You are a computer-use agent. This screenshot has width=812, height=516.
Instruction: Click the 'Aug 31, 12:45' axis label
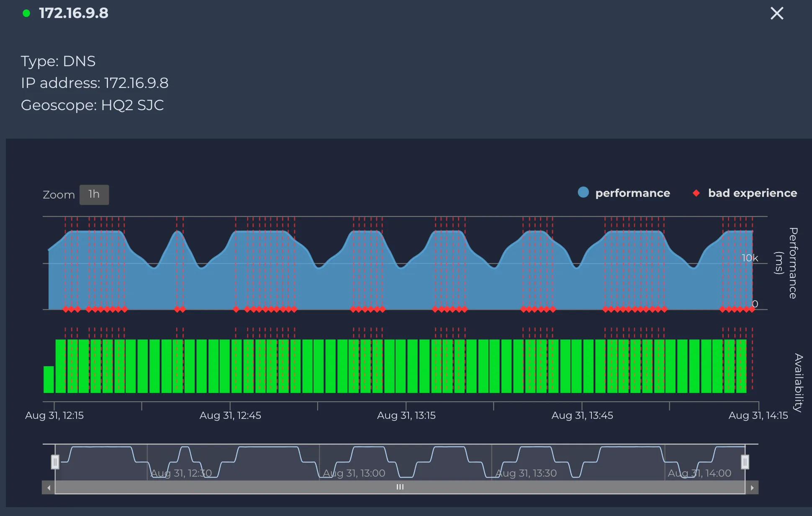click(230, 415)
